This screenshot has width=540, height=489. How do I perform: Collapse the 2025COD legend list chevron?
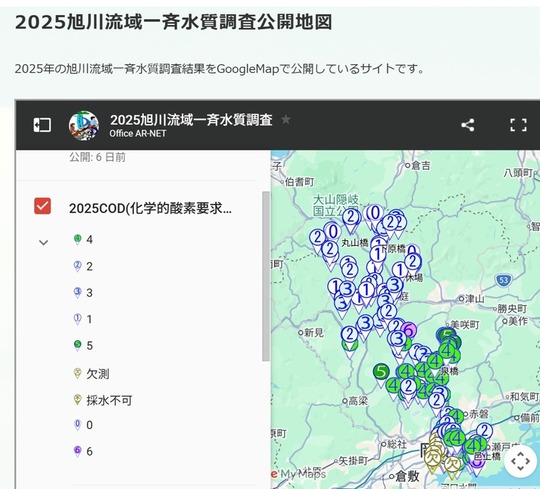(x=43, y=243)
